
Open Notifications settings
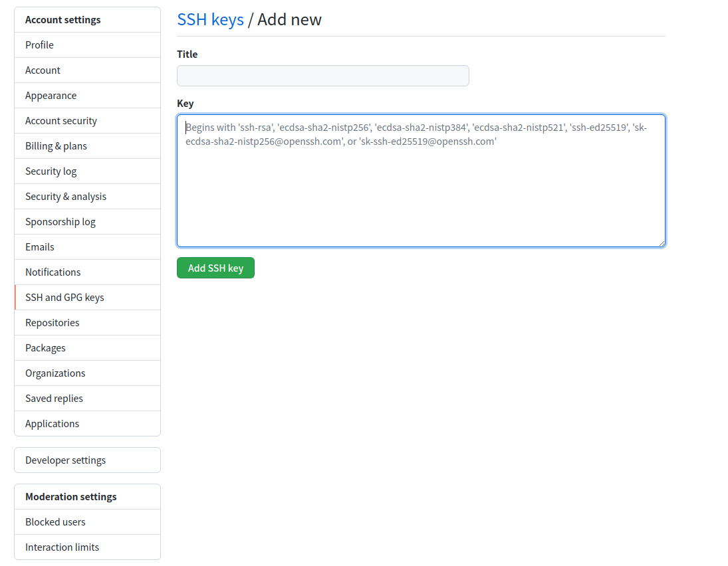click(x=87, y=272)
